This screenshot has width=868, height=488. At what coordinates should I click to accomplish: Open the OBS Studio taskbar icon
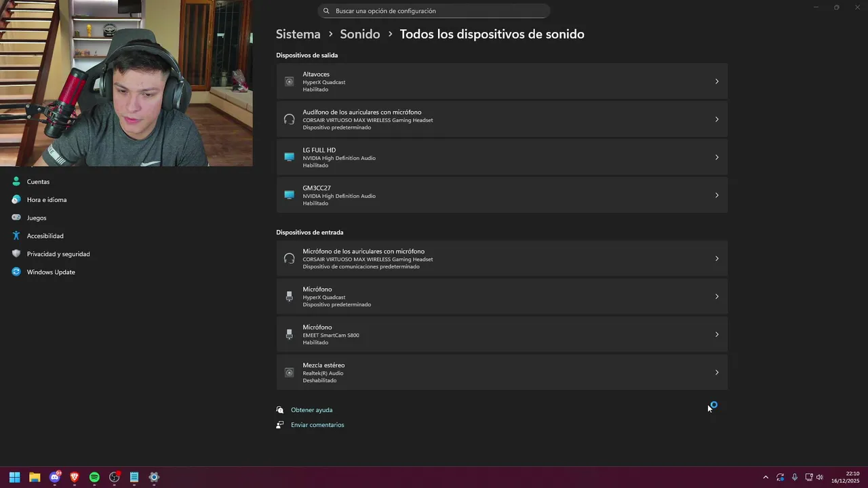(115, 477)
